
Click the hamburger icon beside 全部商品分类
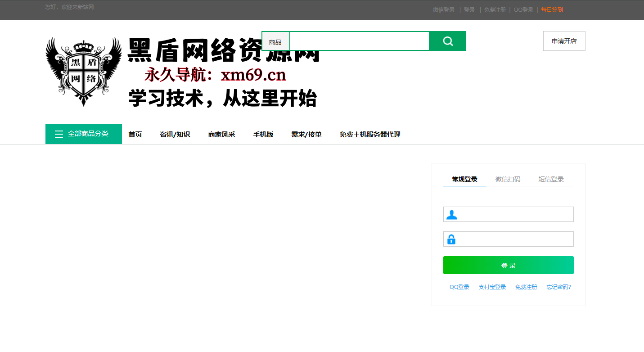[x=59, y=134]
